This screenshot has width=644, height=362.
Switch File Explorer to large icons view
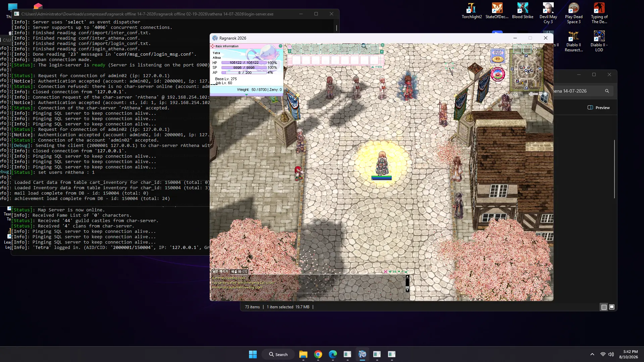pos(612,307)
